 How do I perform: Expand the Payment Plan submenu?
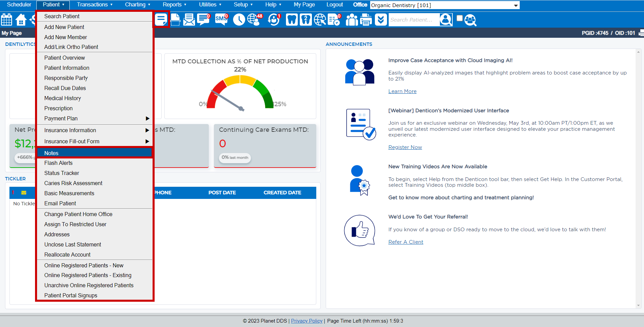pyautogui.click(x=95, y=118)
